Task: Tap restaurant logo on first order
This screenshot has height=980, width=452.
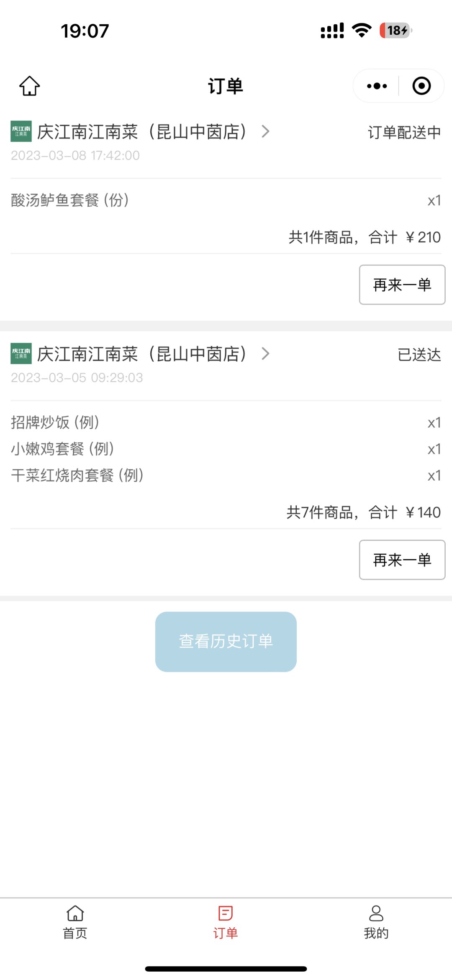Action: pos(21,131)
